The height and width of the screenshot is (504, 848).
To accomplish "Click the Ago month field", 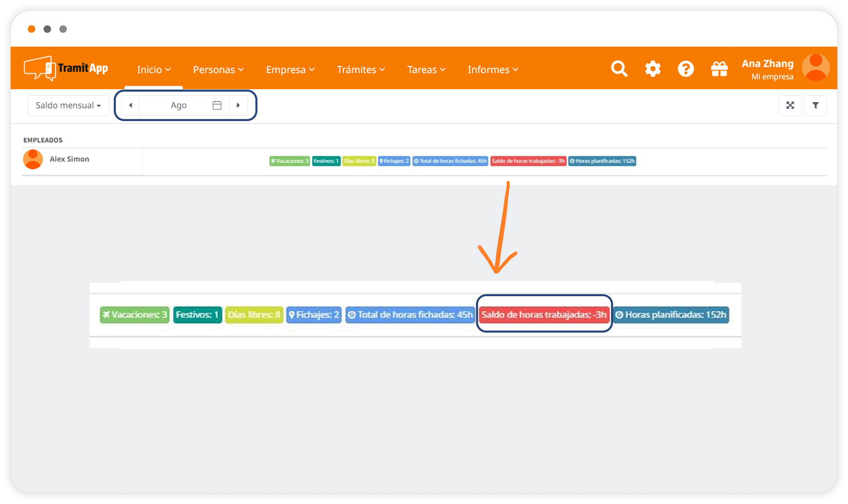I will coord(178,105).
